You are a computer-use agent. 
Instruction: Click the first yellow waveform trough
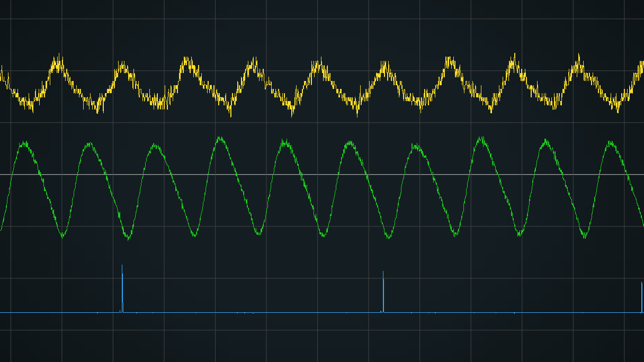[29, 105]
